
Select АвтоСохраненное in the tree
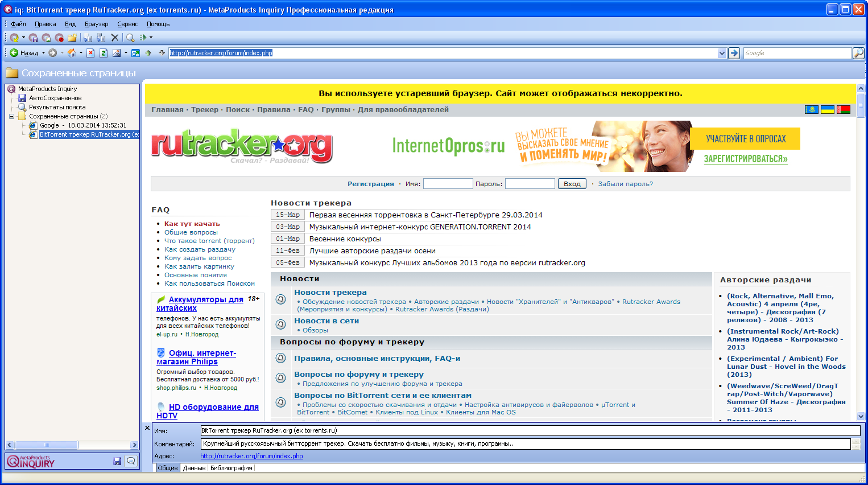point(55,98)
